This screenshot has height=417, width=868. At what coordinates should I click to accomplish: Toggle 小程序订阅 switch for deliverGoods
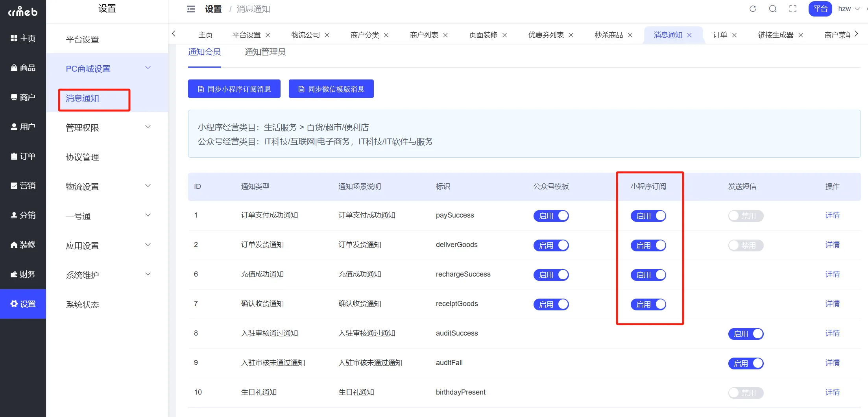(648, 245)
